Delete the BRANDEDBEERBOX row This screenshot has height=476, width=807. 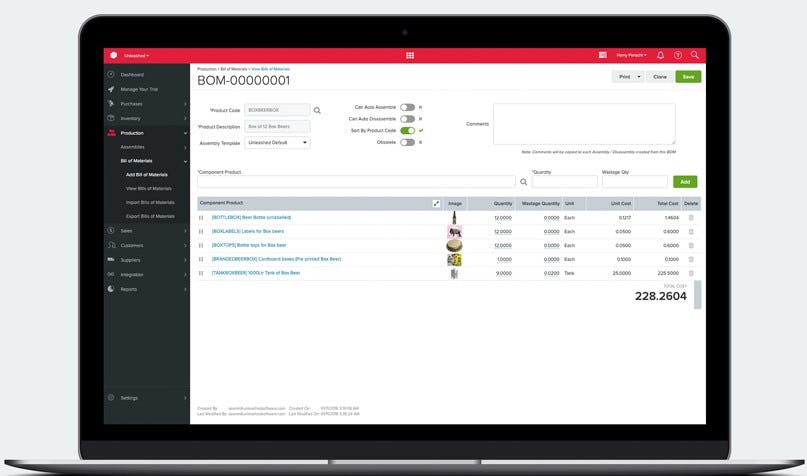pyautogui.click(x=691, y=259)
